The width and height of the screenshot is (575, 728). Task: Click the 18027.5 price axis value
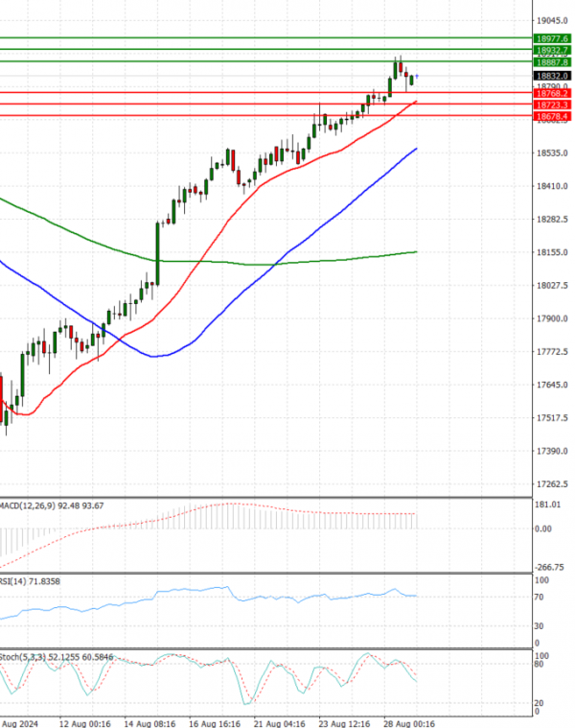tap(552, 285)
